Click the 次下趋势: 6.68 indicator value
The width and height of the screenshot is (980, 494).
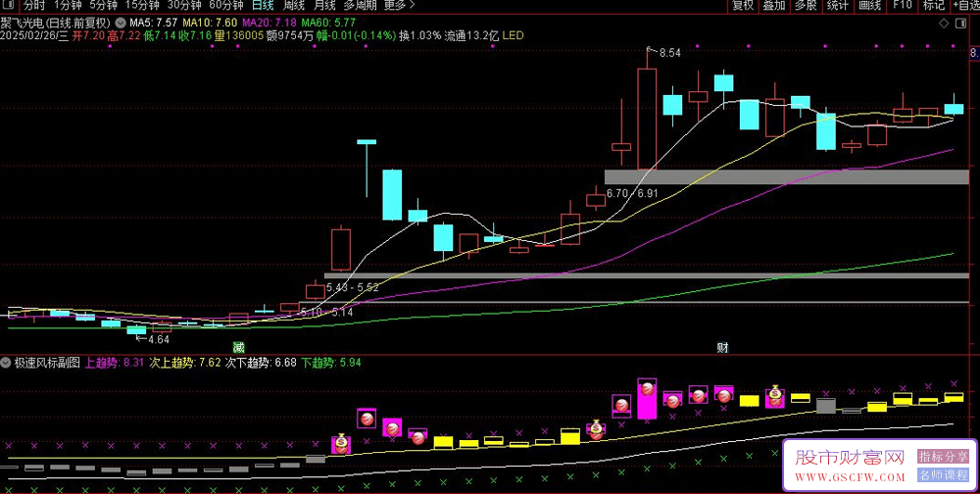[x=261, y=363]
